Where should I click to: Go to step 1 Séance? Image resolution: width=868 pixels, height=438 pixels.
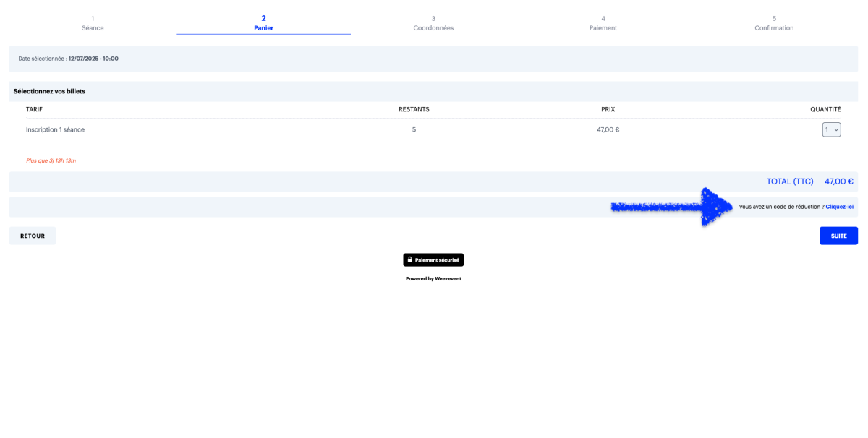coord(93,23)
